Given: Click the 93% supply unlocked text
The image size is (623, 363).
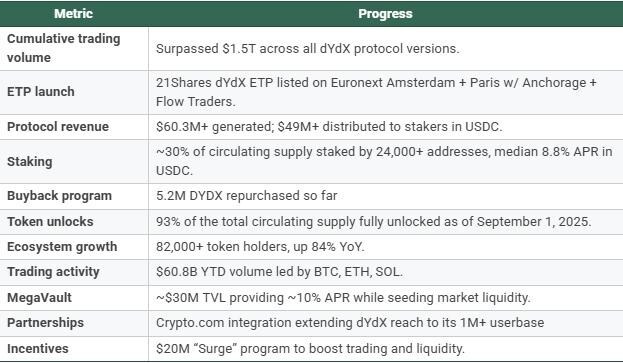Looking at the screenshot, I should pos(373,222).
